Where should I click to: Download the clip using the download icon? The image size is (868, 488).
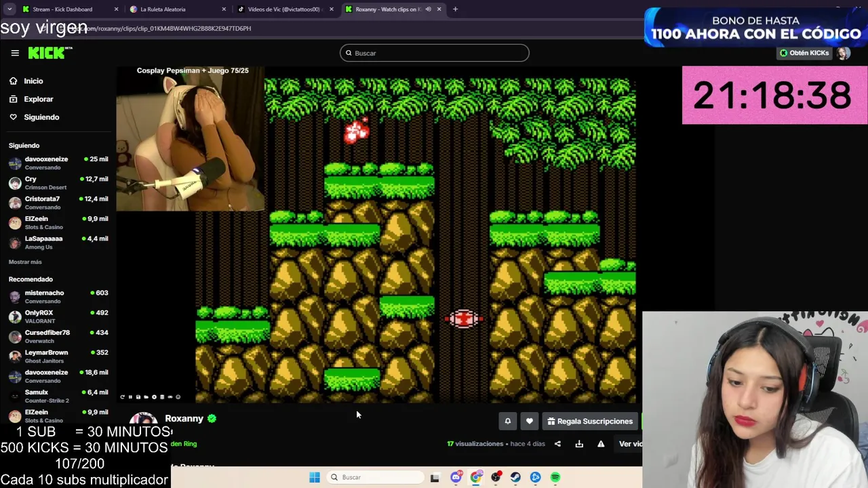click(x=579, y=444)
